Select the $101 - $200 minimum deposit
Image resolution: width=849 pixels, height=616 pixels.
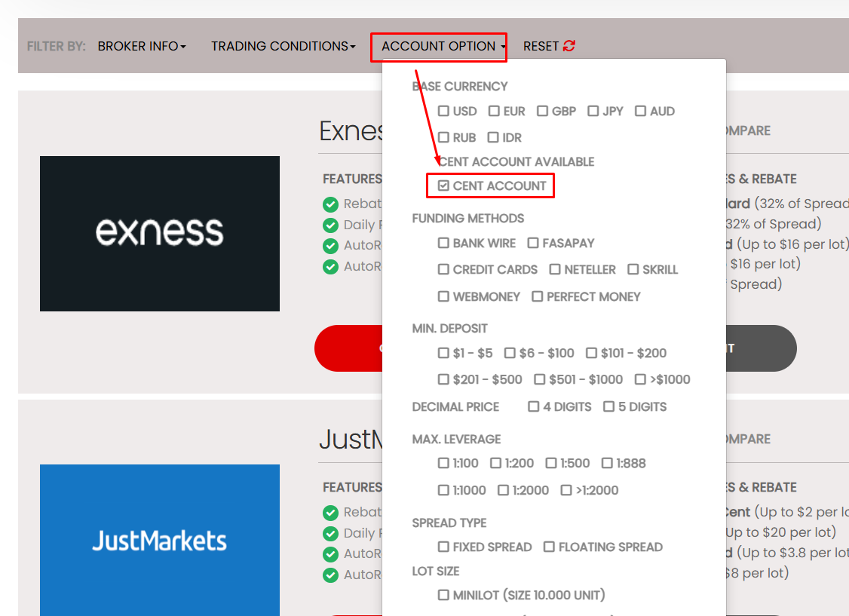click(x=591, y=353)
